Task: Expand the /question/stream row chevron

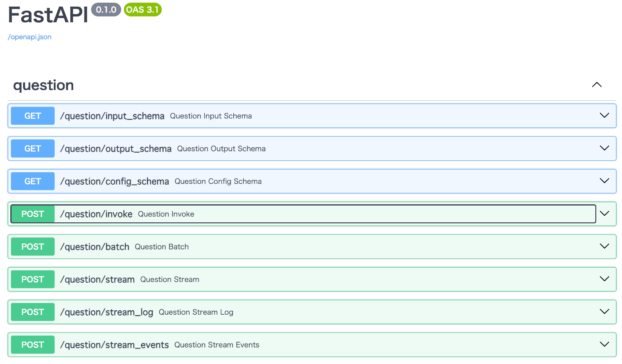Action: pos(604,279)
